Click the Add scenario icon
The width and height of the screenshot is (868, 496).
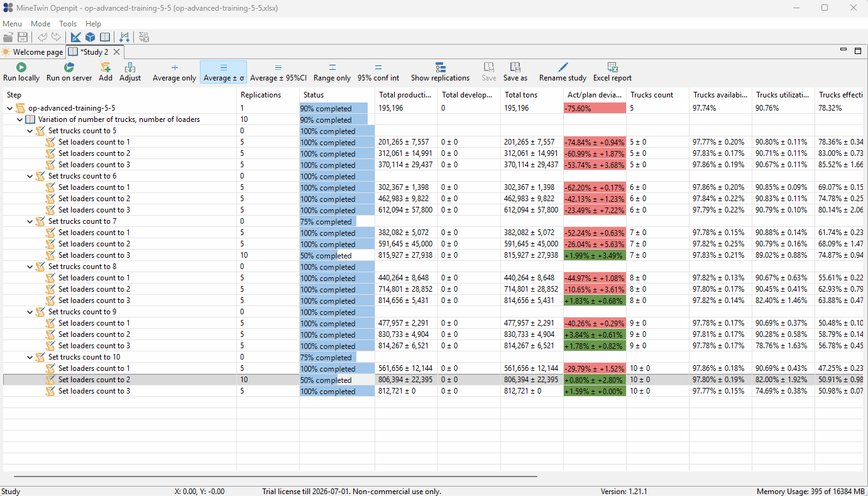click(106, 67)
